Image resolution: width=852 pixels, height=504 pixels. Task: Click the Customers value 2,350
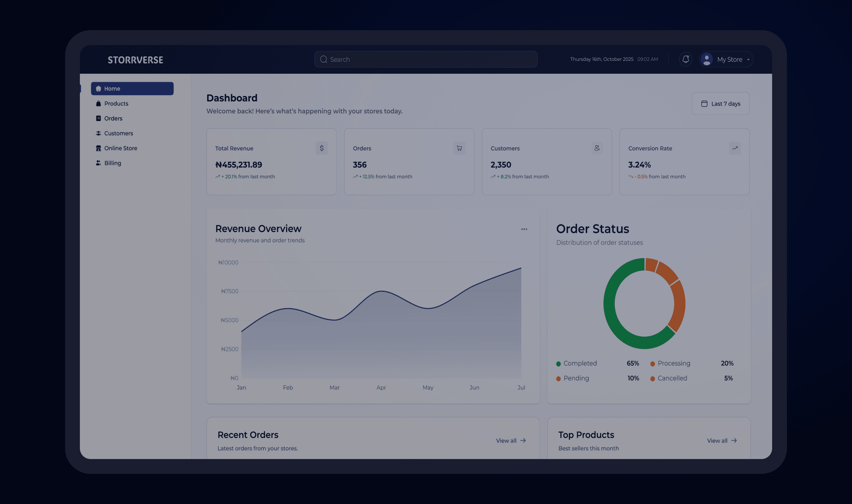(x=501, y=165)
